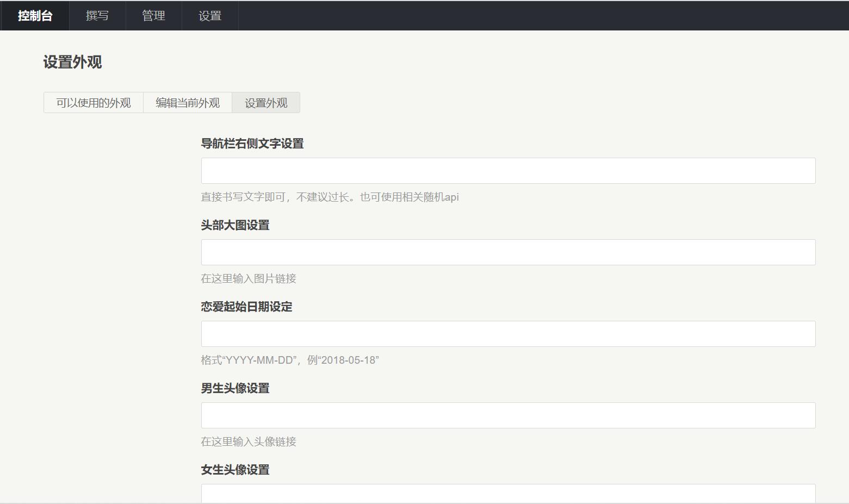Open the 控制台 menu
The width and height of the screenshot is (849, 504).
click(35, 16)
